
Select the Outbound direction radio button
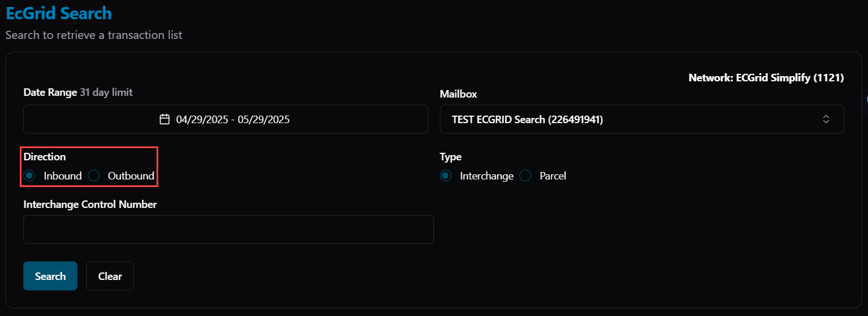point(94,175)
